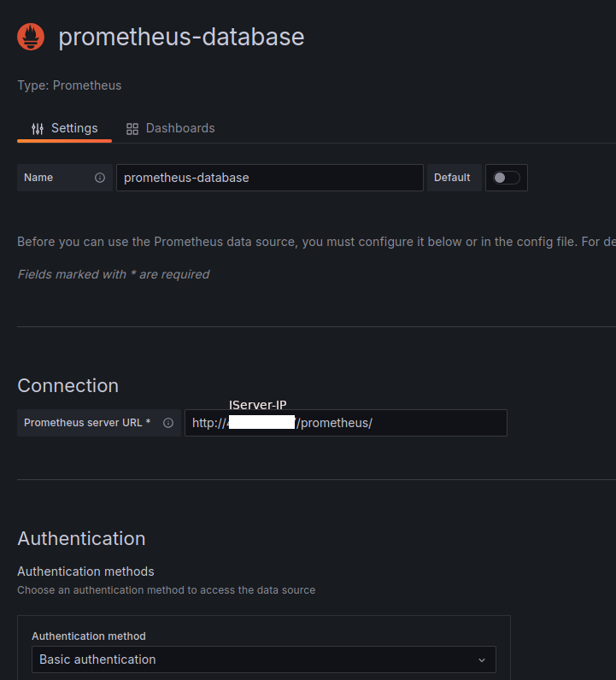This screenshot has height=680, width=616.
Task: Click 'Choose an authentication method' description text
Action: 166,590
